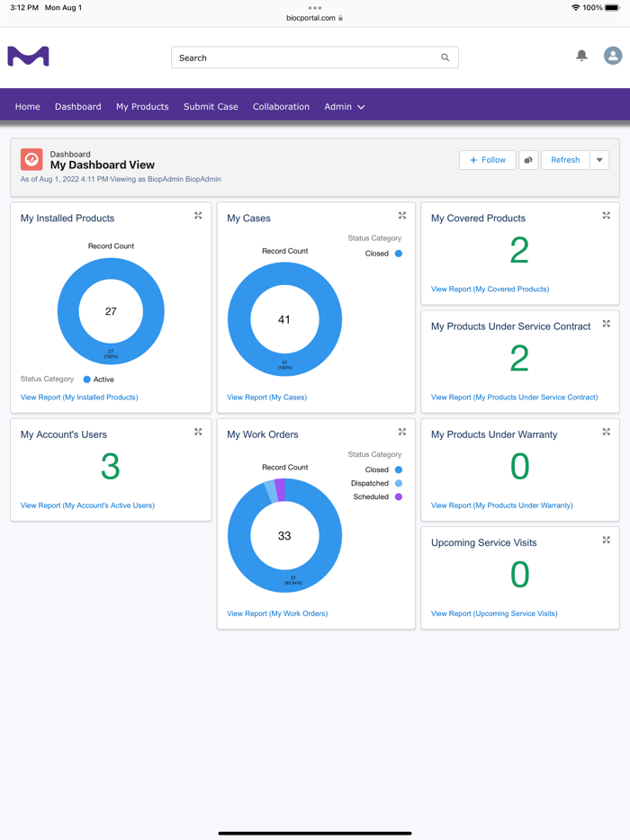Click the search magnifier icon

pyautogui.click(x=445, y=58)
